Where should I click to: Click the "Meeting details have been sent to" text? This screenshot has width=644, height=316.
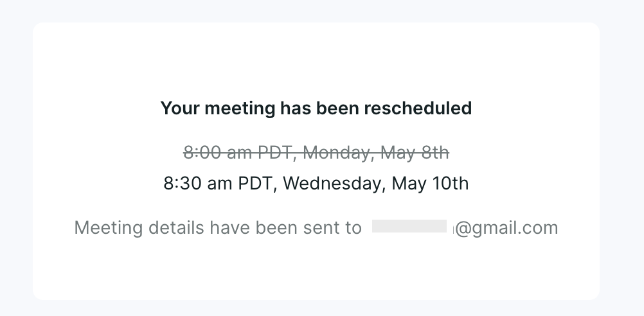click(218, 227)
